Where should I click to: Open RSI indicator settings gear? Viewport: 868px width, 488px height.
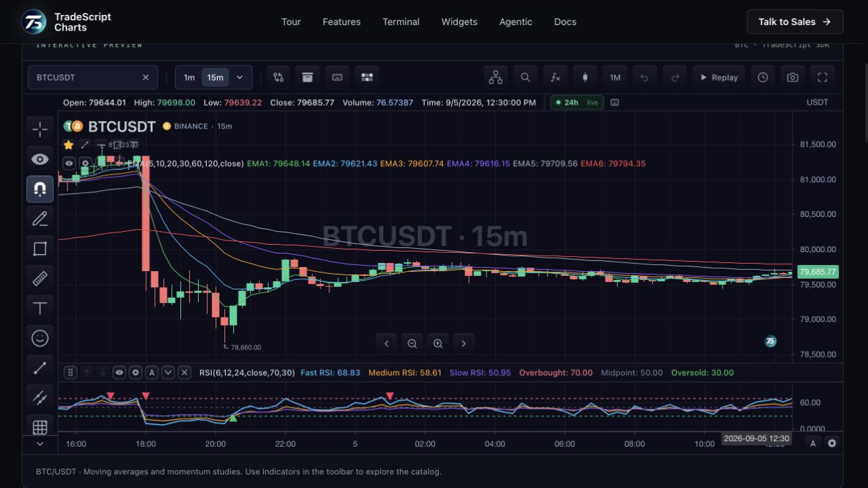tap(135, 372)
